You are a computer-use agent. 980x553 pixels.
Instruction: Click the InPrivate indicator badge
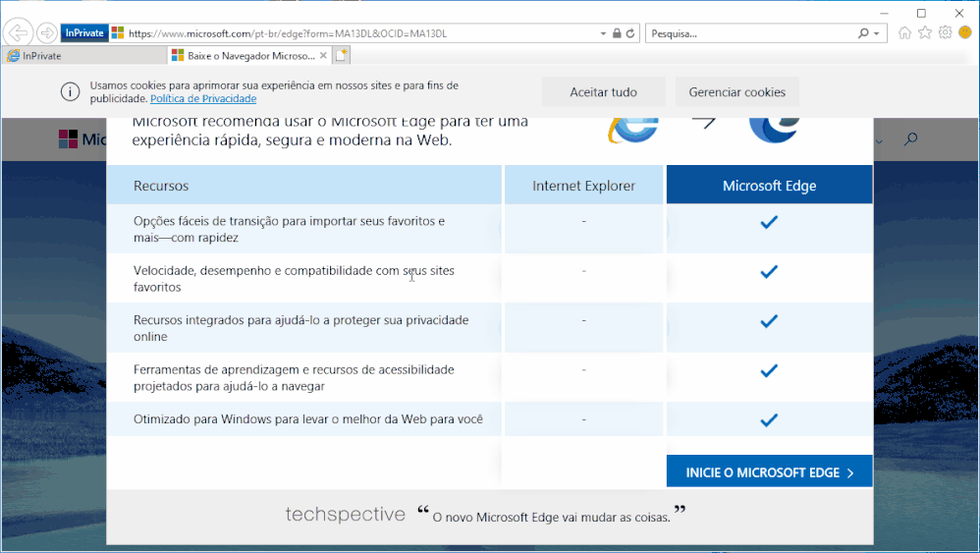[84, 33]
